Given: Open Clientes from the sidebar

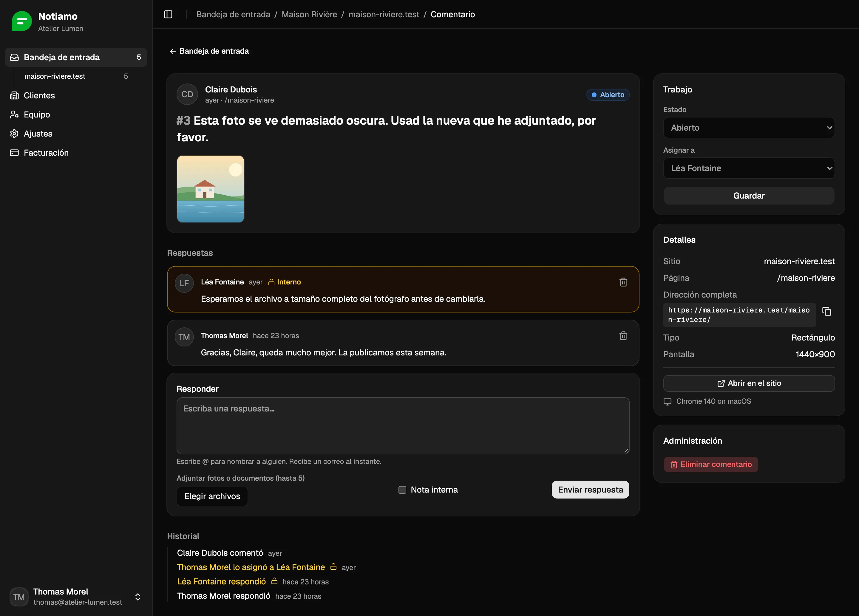Looking at the screenshot, I should (x=76, y=95).
